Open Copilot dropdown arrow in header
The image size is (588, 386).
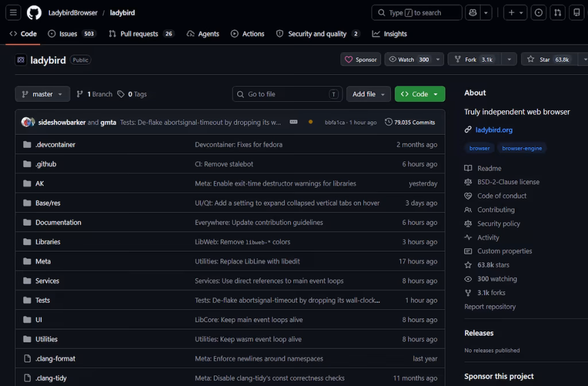[486, 13]
